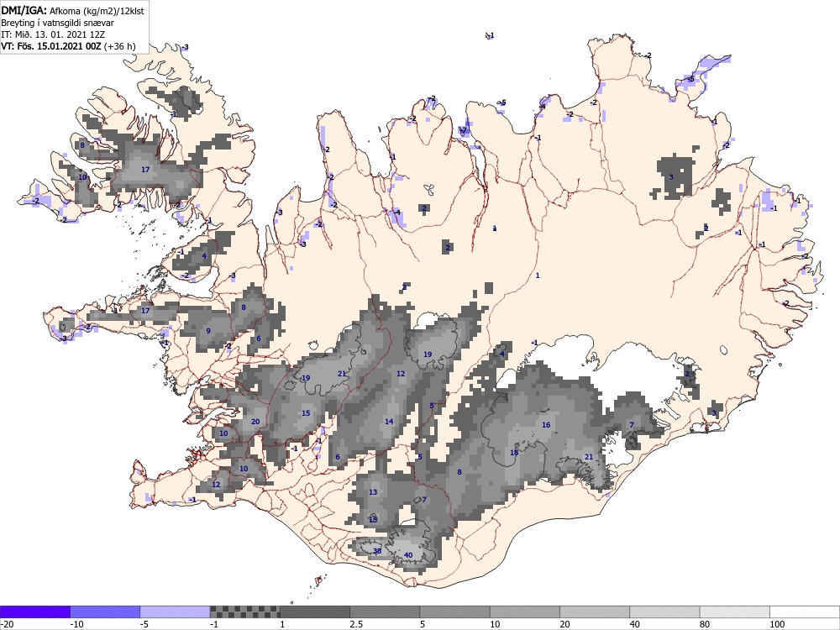
Task: Pick the light lavender -5 to -1 legend swatch
Action: pyautogui.click(x=176, y=612)
